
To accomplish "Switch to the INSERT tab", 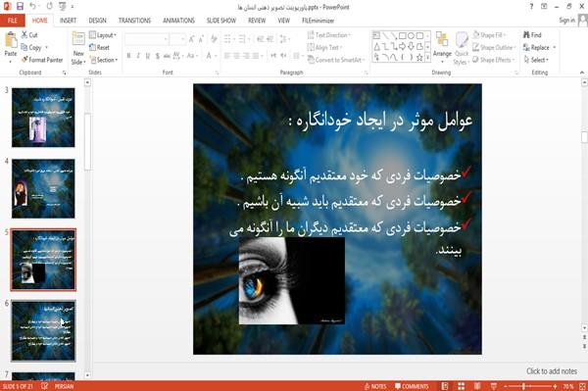I will [68, 21].
